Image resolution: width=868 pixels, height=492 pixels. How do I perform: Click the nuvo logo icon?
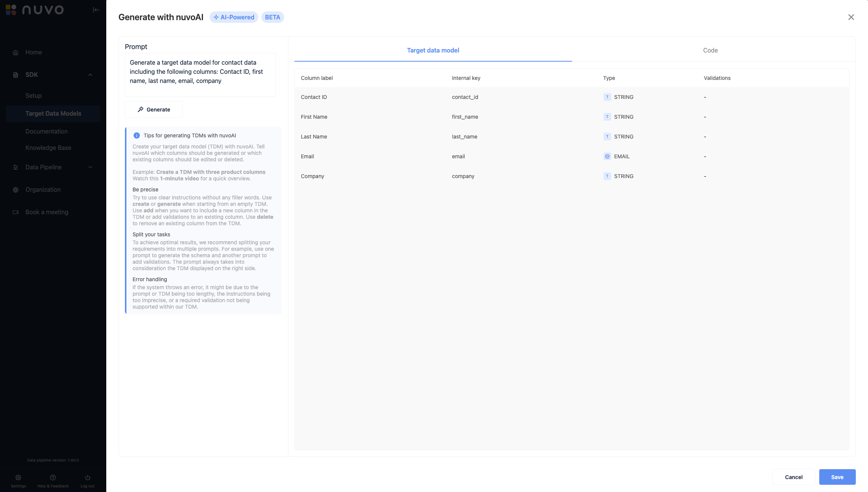tap(11, 10)
